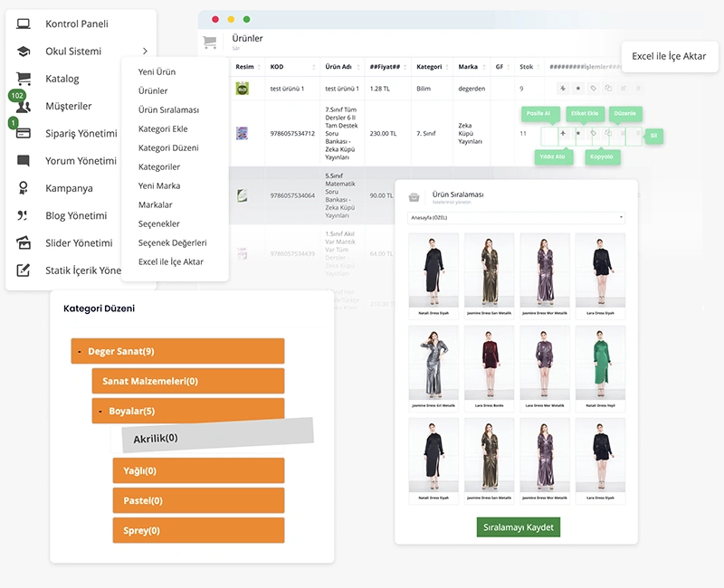Click the Statik İçerik edit icon

coord(24,270)
